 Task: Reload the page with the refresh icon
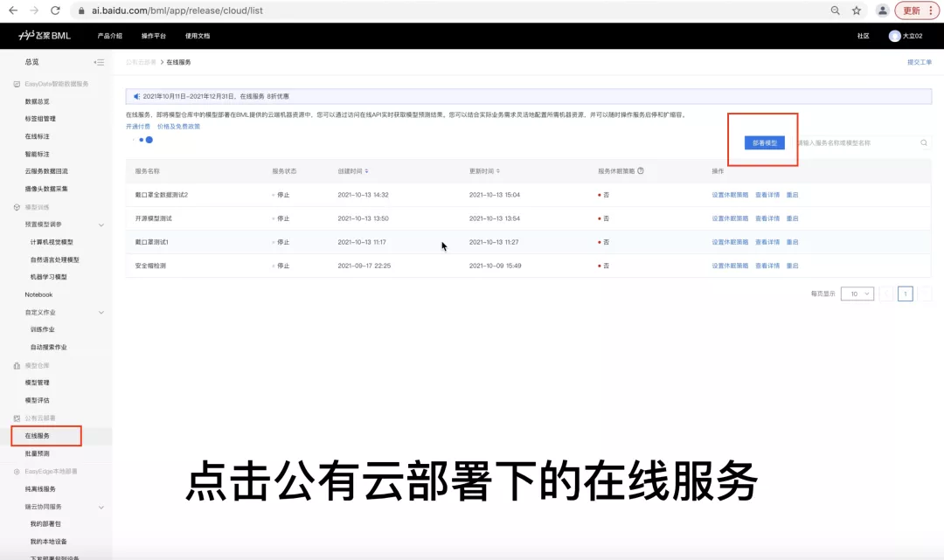point(55,10)
